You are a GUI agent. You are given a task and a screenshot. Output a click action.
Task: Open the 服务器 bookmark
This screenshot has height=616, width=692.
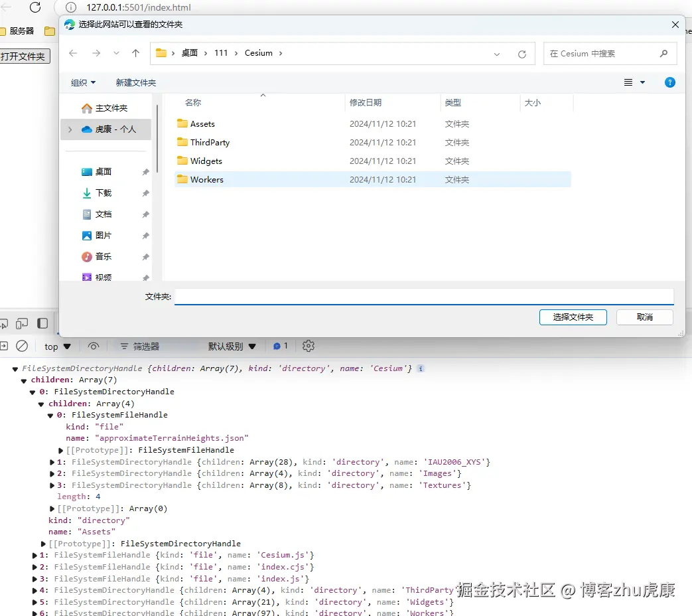pyautogui.click(x=18, y=31)
